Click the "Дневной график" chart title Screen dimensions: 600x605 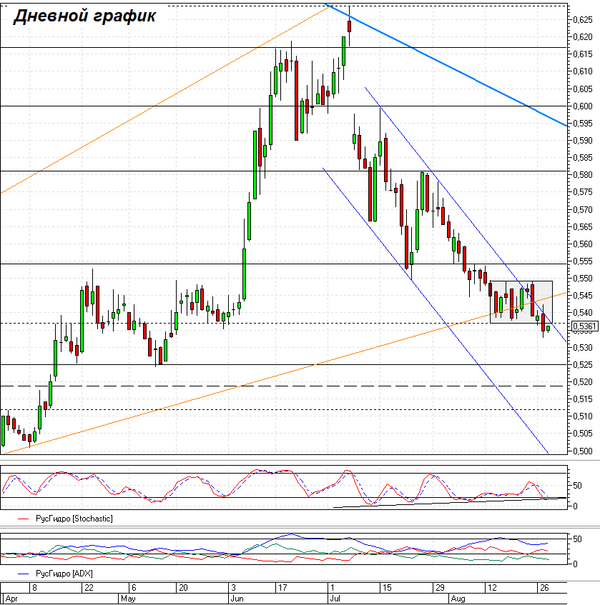85,17
